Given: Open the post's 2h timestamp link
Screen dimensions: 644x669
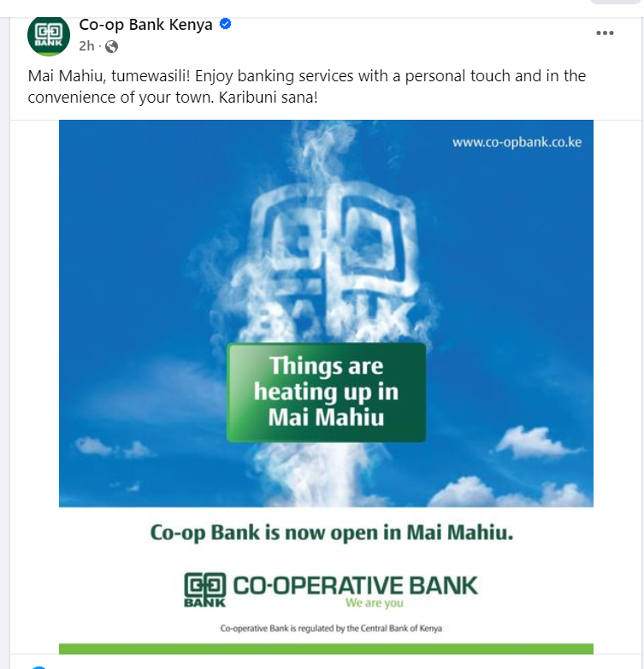Looking at the screenshot, I should pos(86,45).
